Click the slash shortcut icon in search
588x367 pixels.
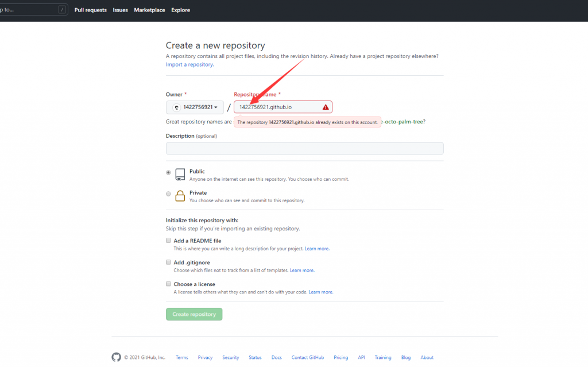click(62, 10)
